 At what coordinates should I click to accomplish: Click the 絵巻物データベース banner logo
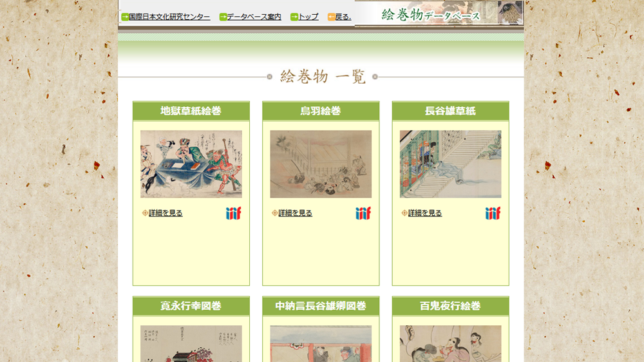pyautogui.click(x=439, y=13)
